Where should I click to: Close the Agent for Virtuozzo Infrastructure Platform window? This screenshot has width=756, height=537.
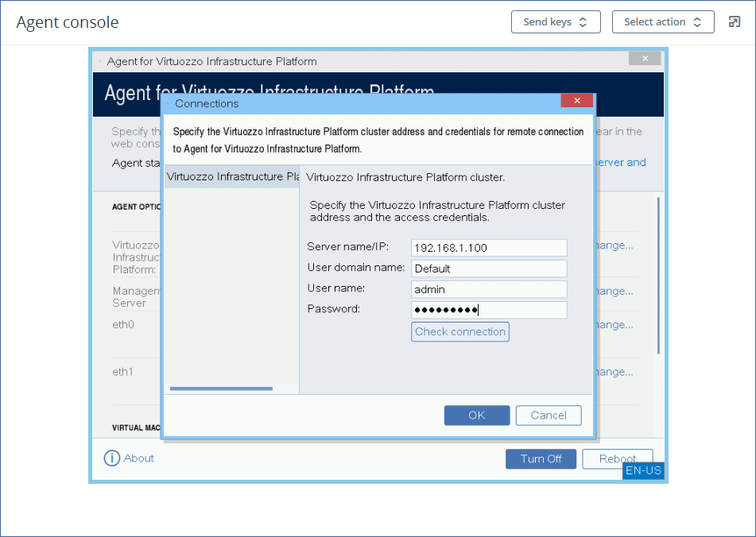pyautogui.click(x=644, y=59)
